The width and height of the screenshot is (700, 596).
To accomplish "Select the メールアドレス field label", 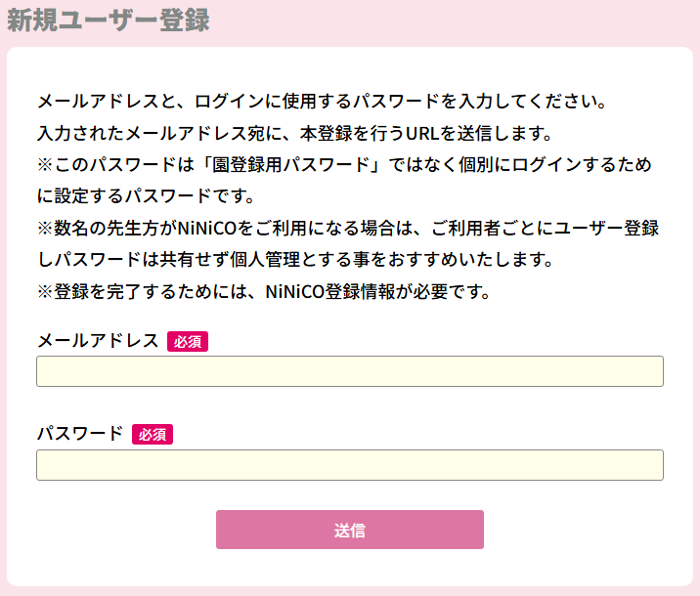I will tap(97, 341).
